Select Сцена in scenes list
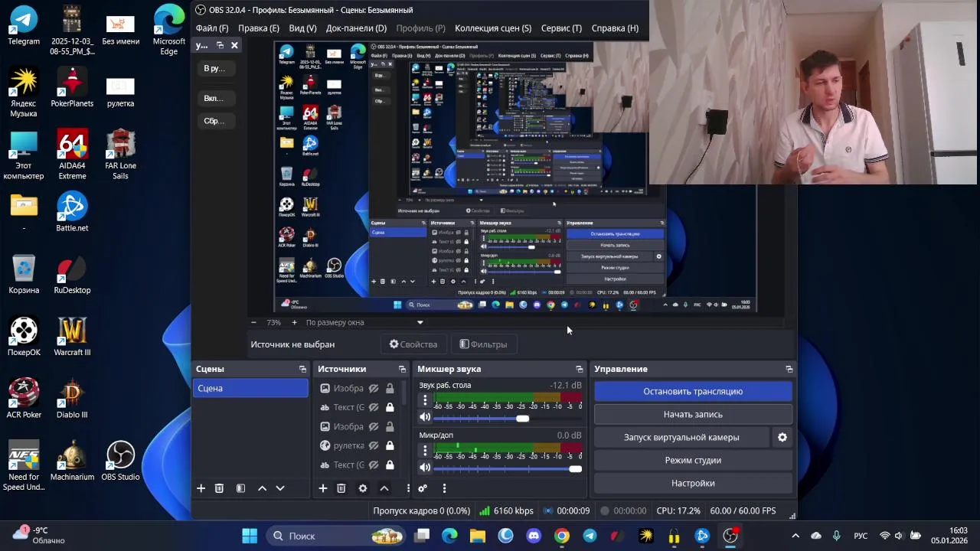980x551 pixels. 250,388
